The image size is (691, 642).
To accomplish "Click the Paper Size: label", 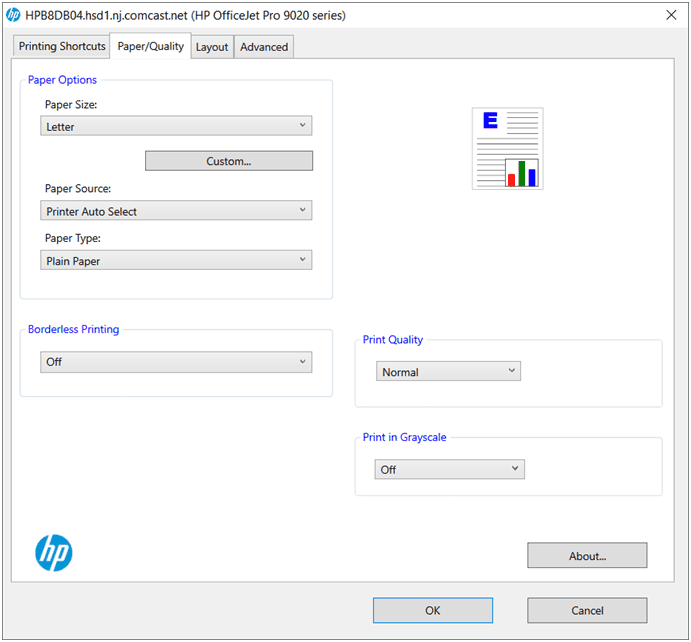I will coord(71,104).
